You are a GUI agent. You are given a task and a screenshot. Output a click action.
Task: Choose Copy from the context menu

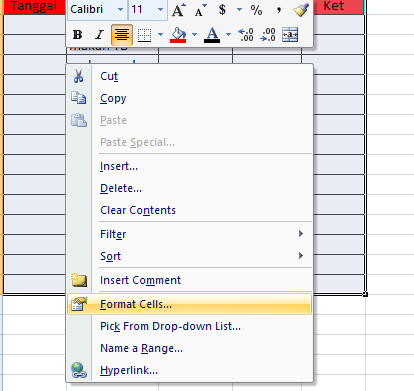click(x=190, y=98)
